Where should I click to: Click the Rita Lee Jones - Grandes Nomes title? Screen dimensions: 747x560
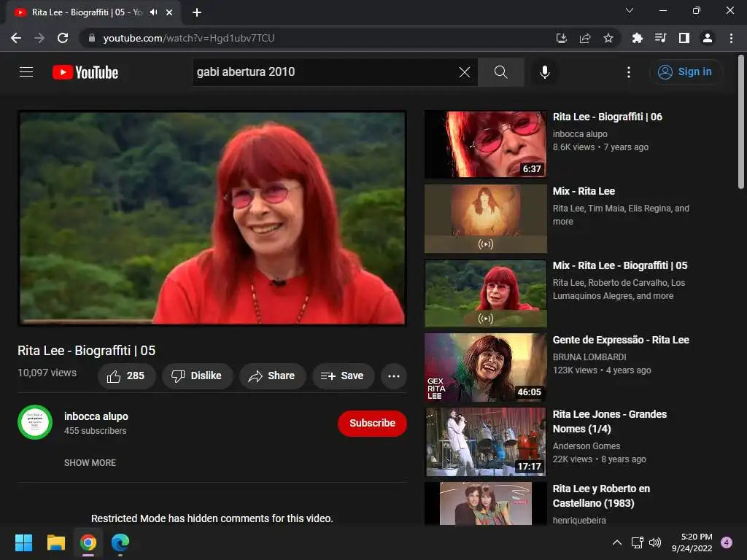tap(609, 421)
